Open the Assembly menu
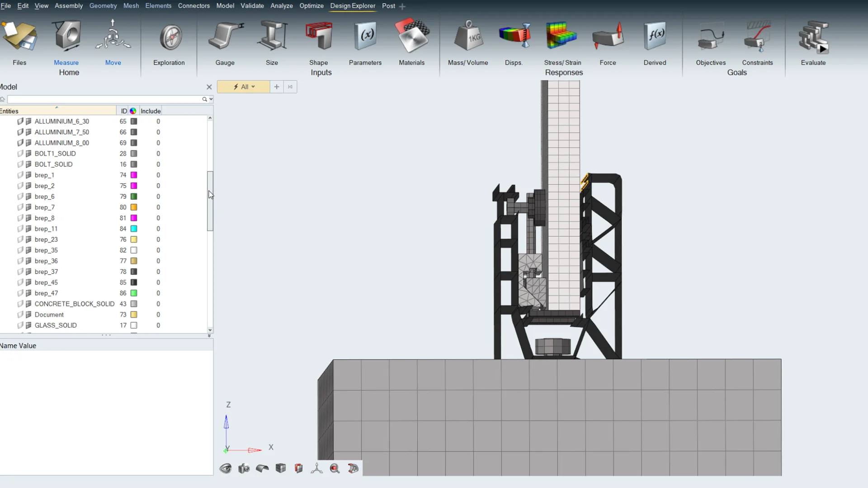The width and height of the screenshot is (868, 488). pos(69,6)
